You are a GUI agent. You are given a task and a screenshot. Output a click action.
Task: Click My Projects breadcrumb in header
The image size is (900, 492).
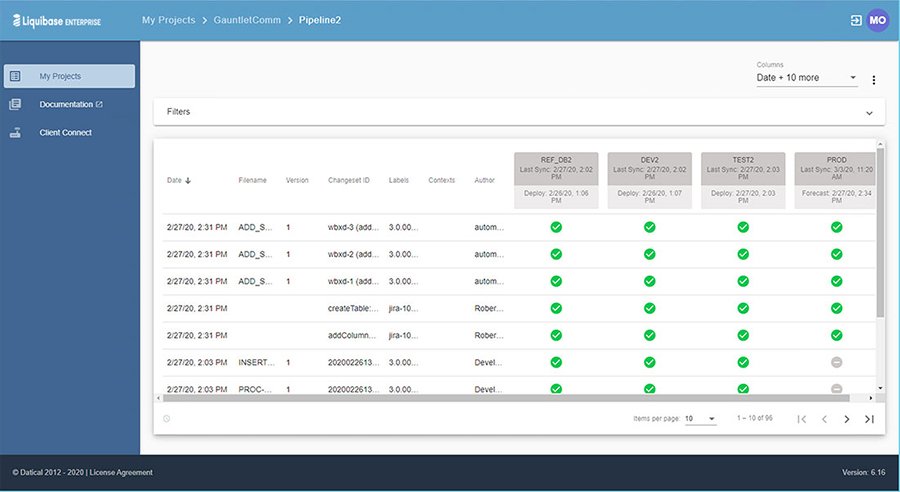coord(170,20)
